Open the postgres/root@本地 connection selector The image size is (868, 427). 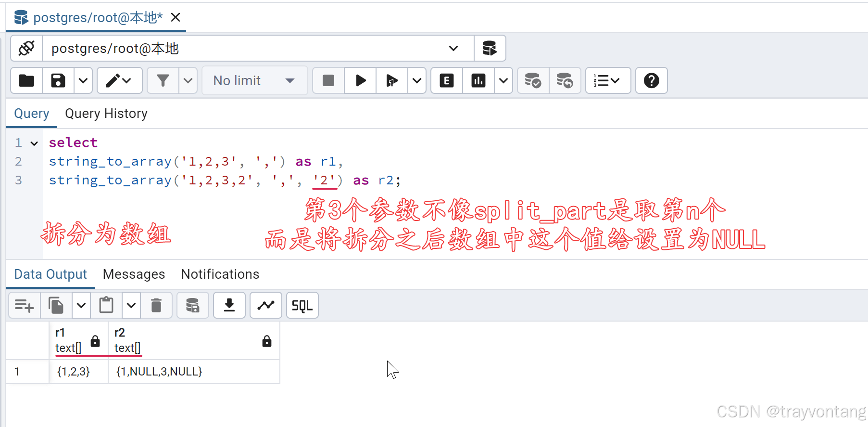tap(258, 48)
